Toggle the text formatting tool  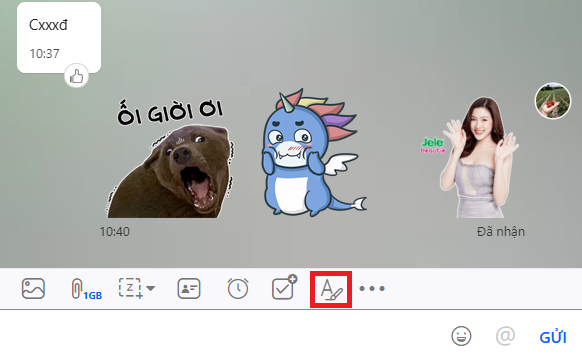pos(331,289)
